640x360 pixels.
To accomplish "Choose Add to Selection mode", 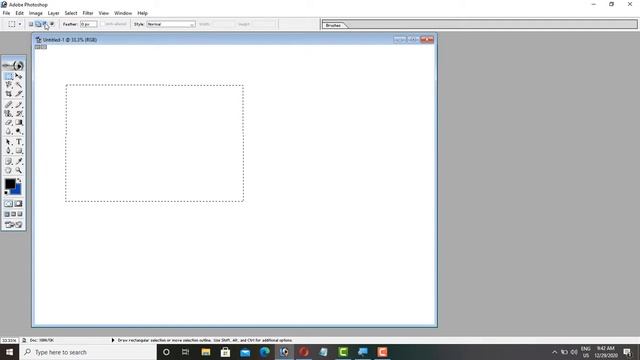I will [x=38, y=24].
